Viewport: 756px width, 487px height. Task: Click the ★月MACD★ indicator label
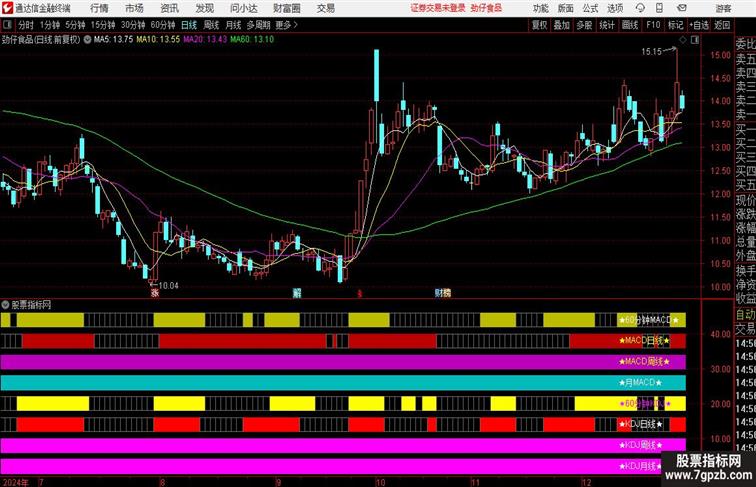tap(640, 382)
